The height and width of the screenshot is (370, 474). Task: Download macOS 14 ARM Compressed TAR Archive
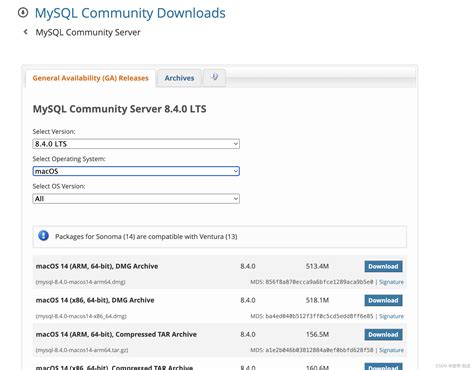point(383,334)
